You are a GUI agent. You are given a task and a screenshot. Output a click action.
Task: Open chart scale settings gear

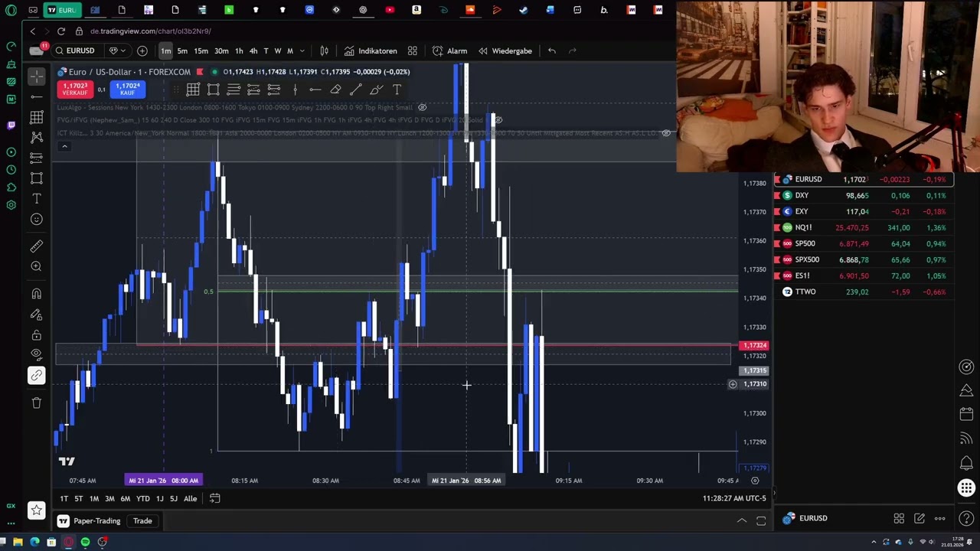tap(755, 481)
